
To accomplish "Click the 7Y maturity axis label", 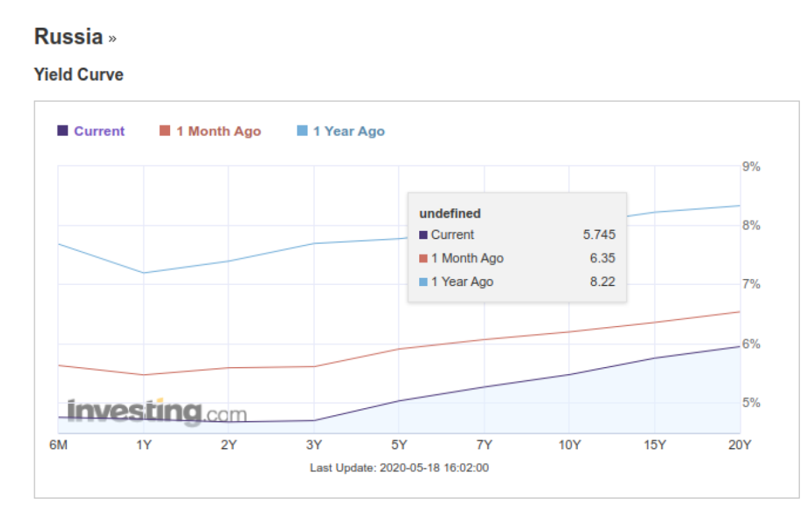I will point(484,445).
